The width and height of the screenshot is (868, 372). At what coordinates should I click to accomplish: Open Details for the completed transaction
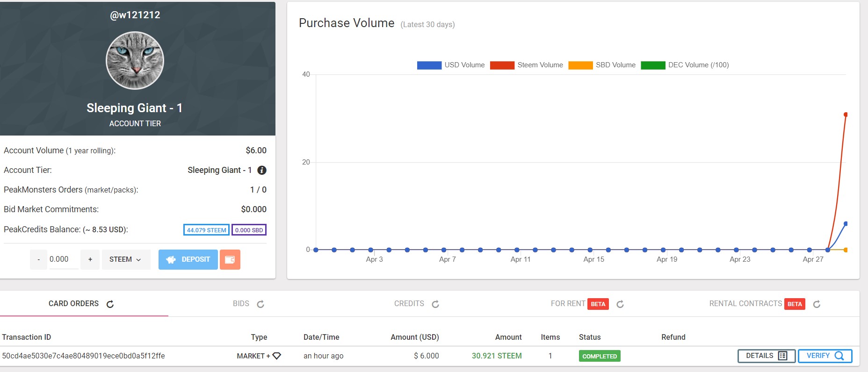tap(766, 356)
